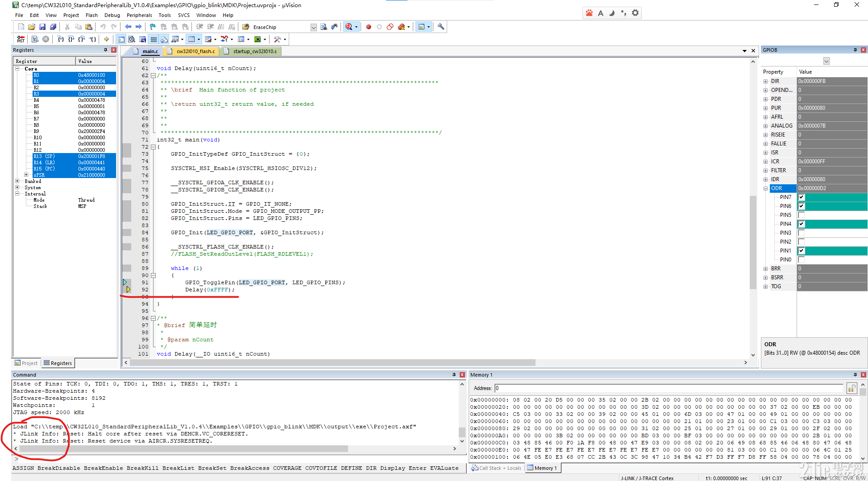Image resolution: width=868 pixels, height=481 pixels.
Task: Toggle the Command Window icon
Action: [x=121, y=39]
